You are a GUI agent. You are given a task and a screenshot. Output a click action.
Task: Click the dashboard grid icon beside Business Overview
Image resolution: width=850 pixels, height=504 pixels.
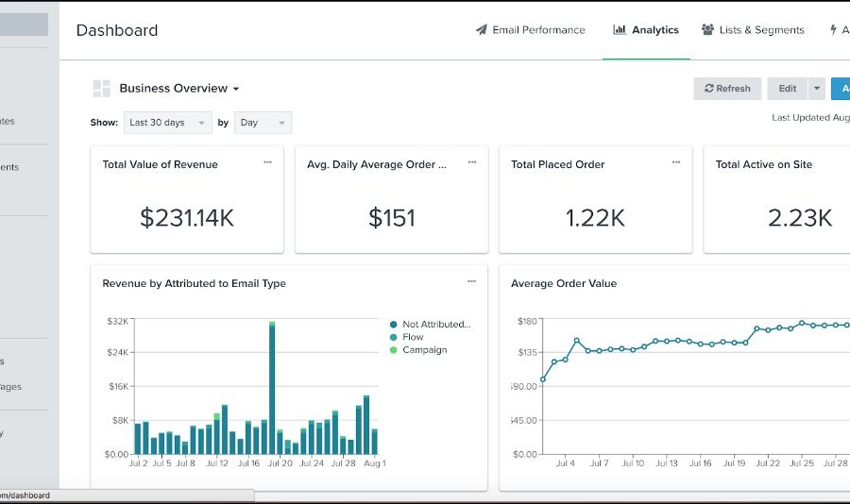tap(101, 89)
